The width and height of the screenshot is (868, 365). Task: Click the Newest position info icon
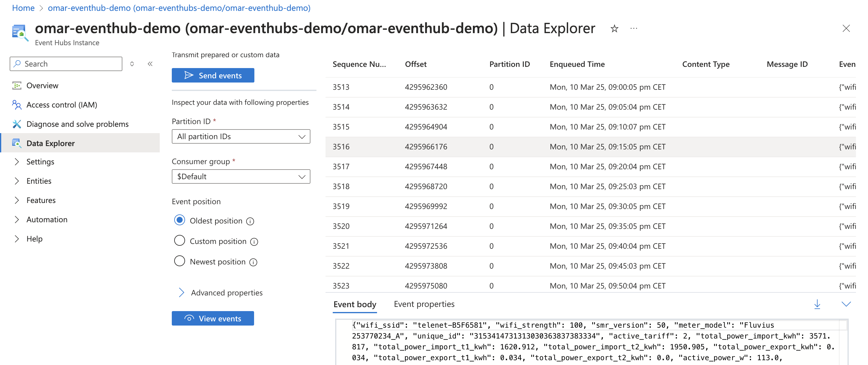(253, 262)
